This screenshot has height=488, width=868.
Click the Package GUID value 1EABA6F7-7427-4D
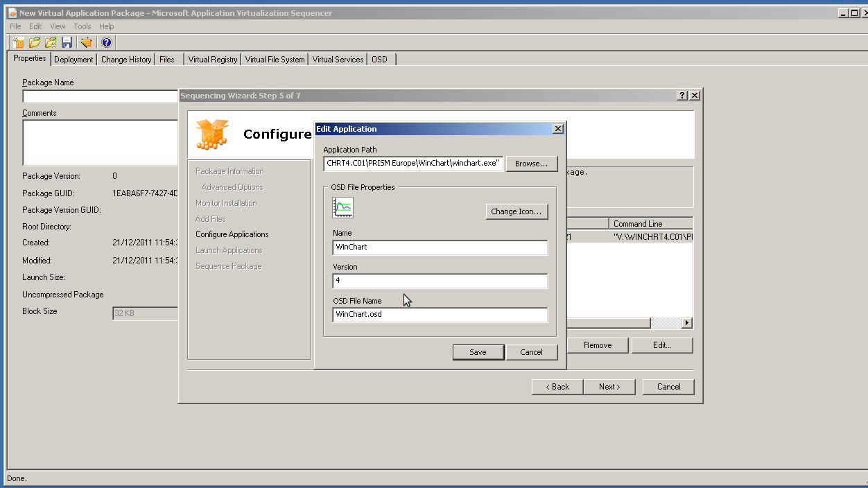(x=145, y=193)
